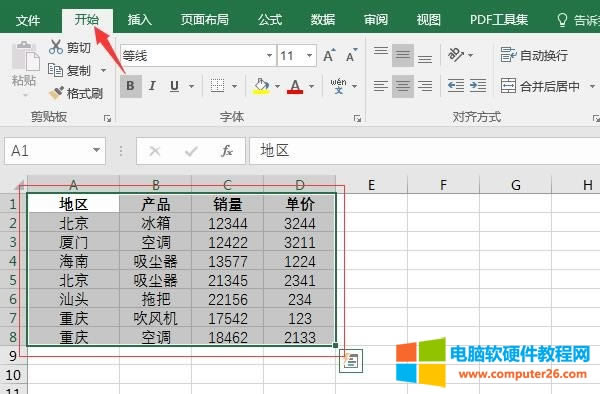Open the Quick Analysis icon below the table
This screenshot has height=394, width=600.
[351, 361]
